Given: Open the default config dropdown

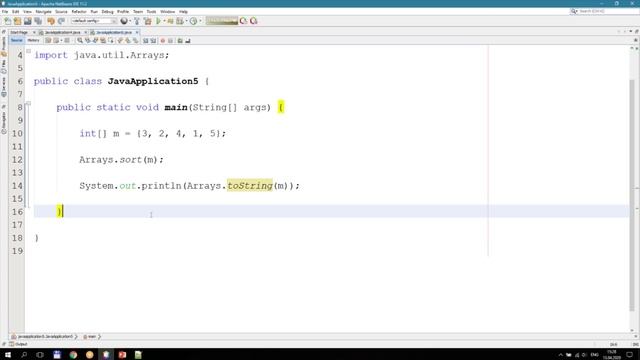Looking at the screenshot, I should coord(94,21).
